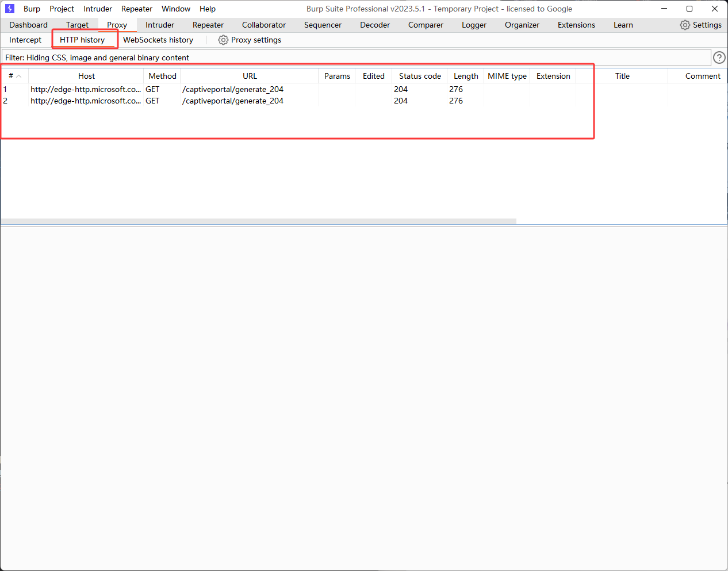
Task: Switch to the Repeater tool tab
Action: point(208,25)
